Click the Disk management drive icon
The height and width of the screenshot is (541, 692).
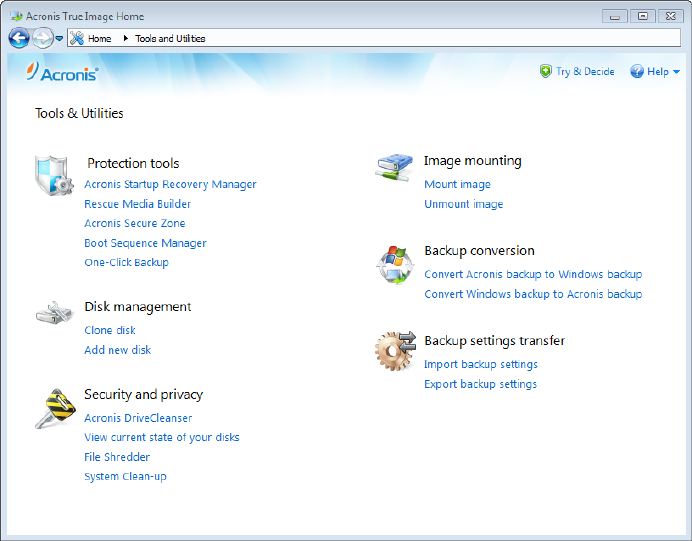coord(54,313)
